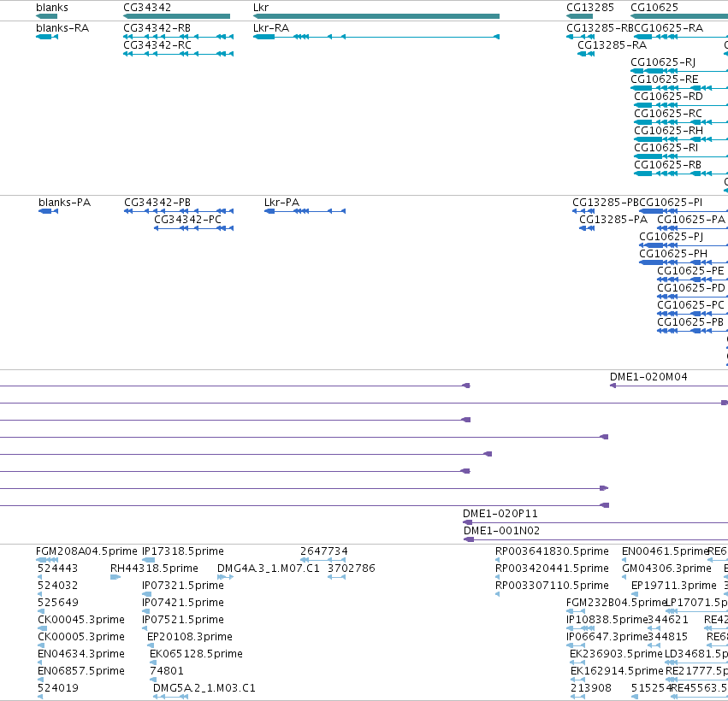Select the FGM232B04.5prime EST feature
Screen dimensions: 728x701
(576, 611)
